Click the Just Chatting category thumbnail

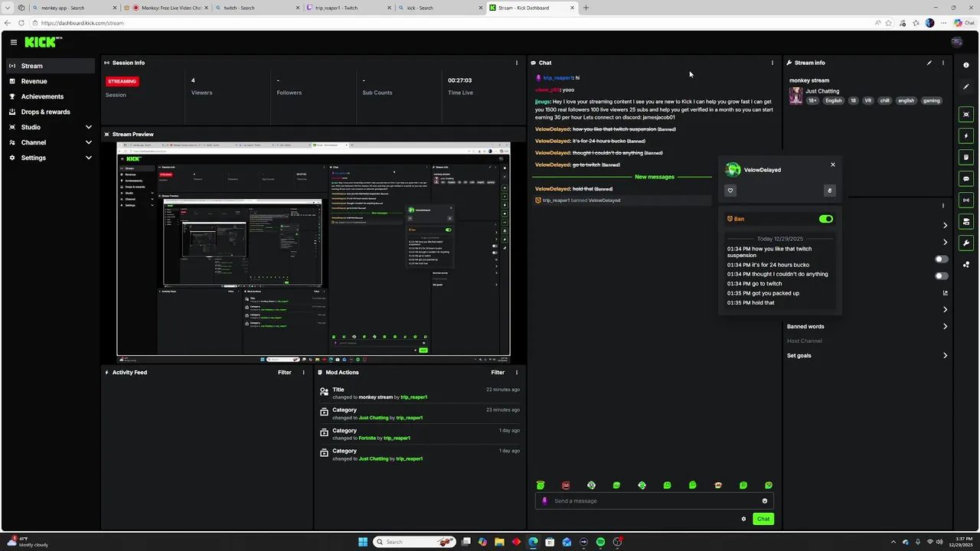796,96
